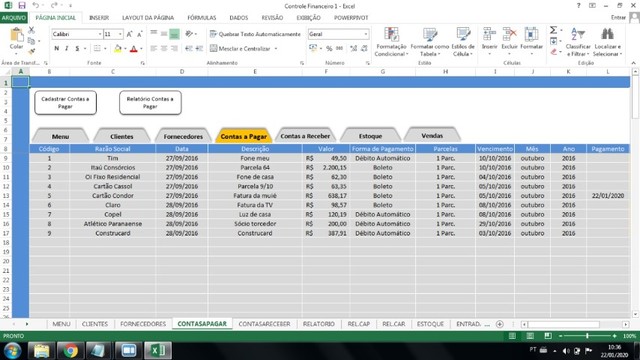The height and width of the screenshot is (360, 640).
Task: Click the Contas a Receber tab shape
Action: (x=305, y=136)
